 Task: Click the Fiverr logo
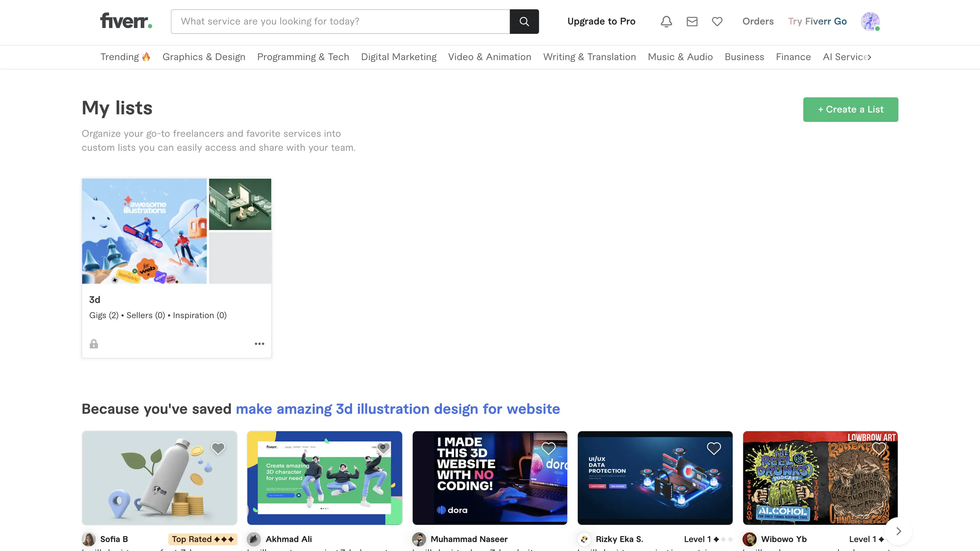[126, 21]
